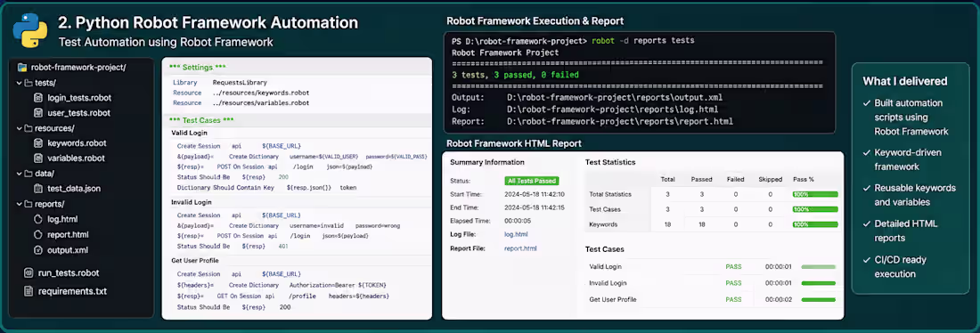Viewport: 980px width, 333px height.
Task: Select the *** Test Cases *** section header
Action: click(x=202, y=120)
